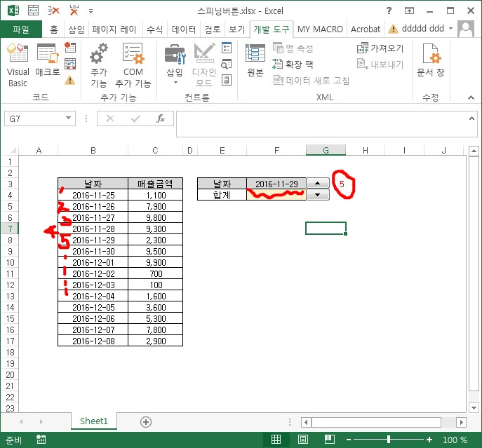Screen dimensions: 482x448
Task: Switch to Data tab
Action: click(x=184, y=29)
